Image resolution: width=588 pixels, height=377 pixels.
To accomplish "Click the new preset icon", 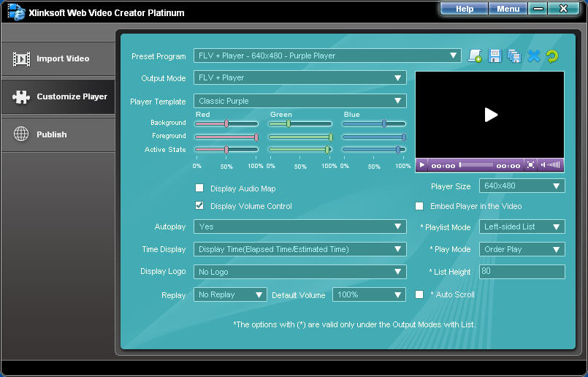I will [x=474, y=56].
